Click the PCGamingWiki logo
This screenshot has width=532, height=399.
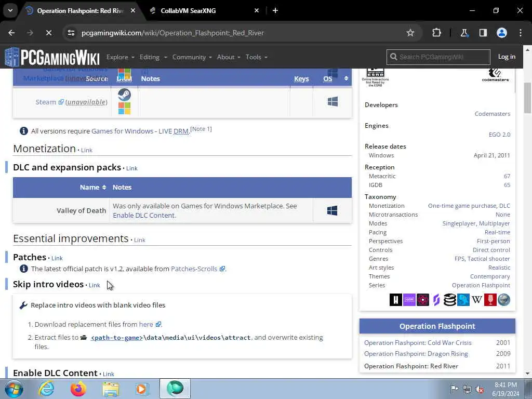[52, 57]
